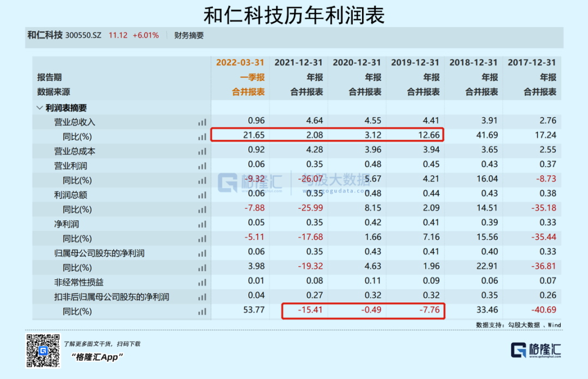The image size is (588, 379).
Task: Click the 和仁科技 stock name
Action: pyautogui.click(x=45, y=35)
